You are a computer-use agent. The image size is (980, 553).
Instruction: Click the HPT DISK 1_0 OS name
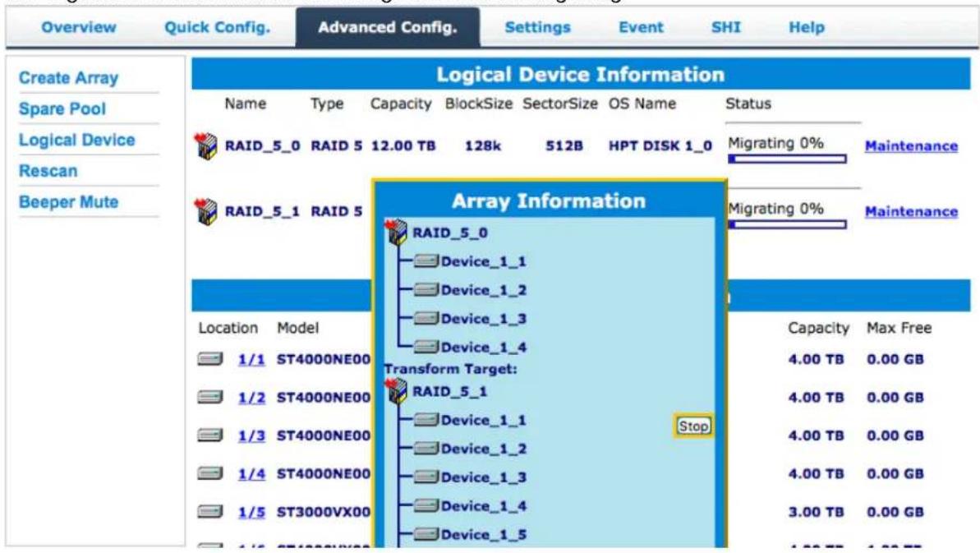click(660, 146)
